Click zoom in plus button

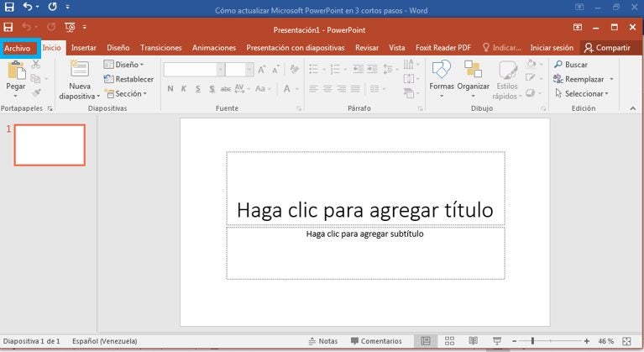coord(587,341)
